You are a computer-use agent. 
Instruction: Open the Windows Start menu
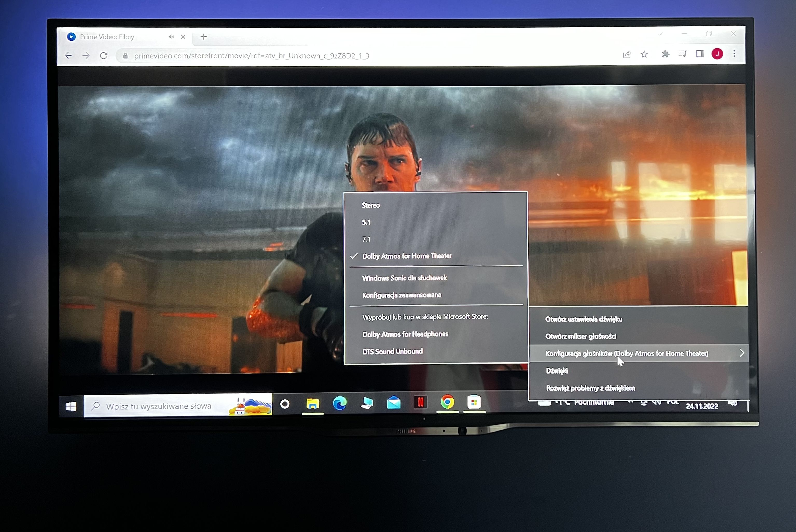pos(71,407)
